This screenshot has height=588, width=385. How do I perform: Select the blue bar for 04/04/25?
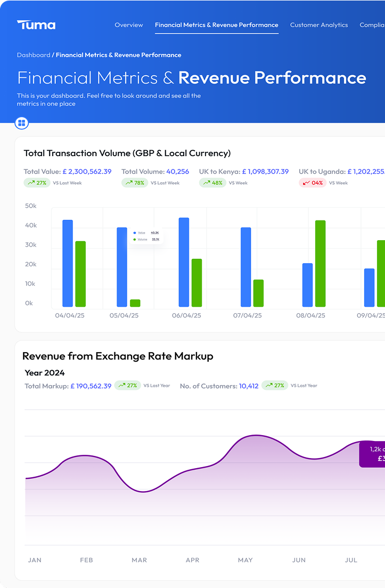tap(68, 263)
